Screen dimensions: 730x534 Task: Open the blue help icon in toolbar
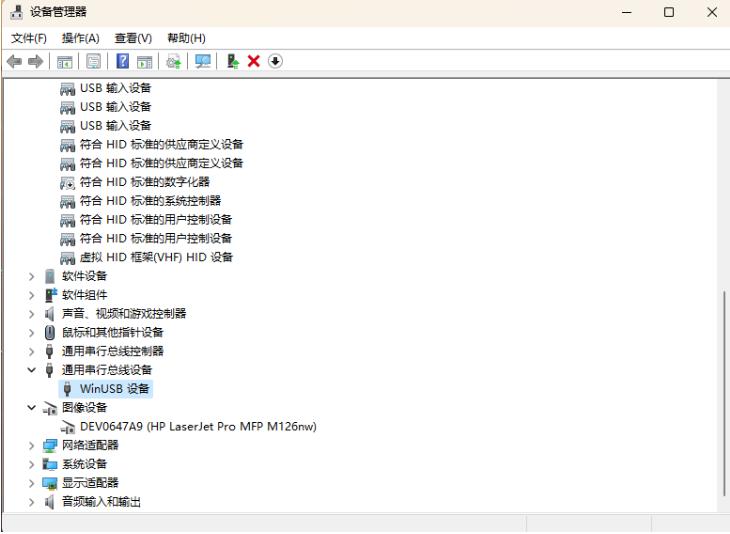click(x=124, y=62)
